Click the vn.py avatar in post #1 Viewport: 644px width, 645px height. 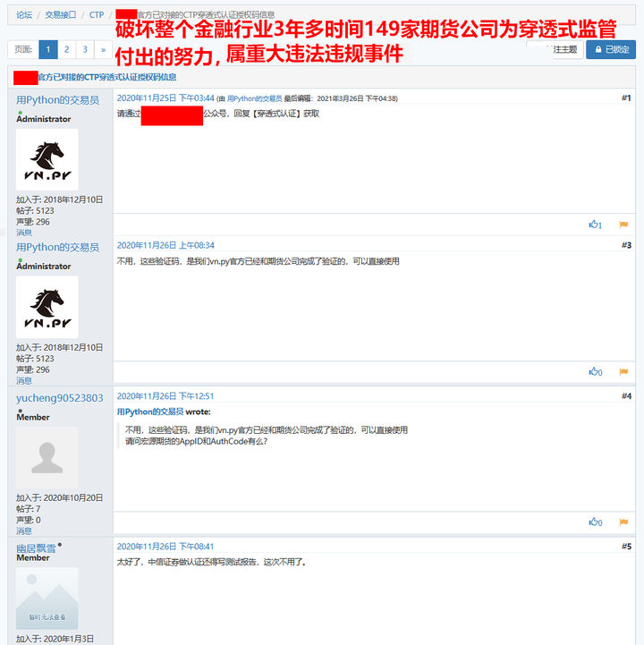pyautogui.click(x=47, y=159)
